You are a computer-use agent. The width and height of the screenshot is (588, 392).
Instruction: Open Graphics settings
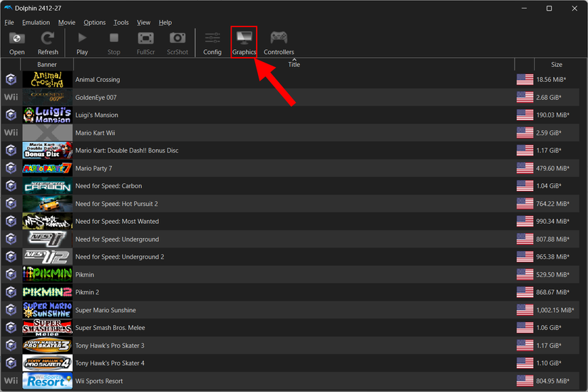click(244, 42)
